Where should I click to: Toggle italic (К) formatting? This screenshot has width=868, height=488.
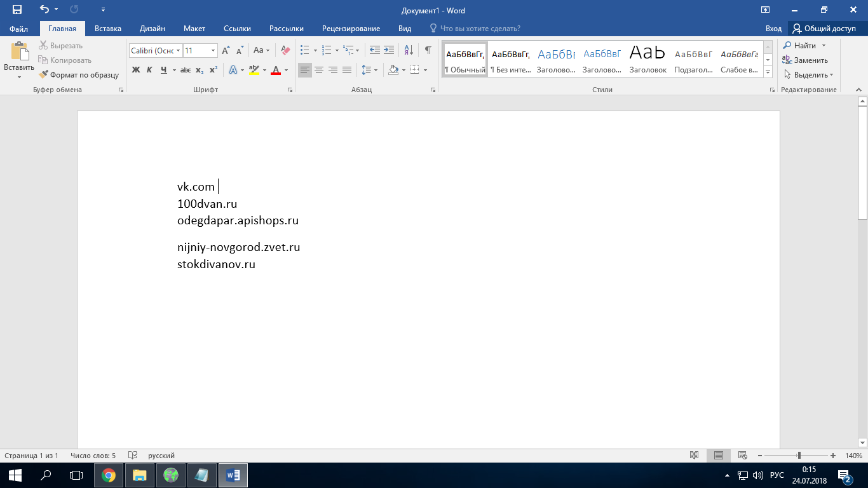tap(149, 70)
